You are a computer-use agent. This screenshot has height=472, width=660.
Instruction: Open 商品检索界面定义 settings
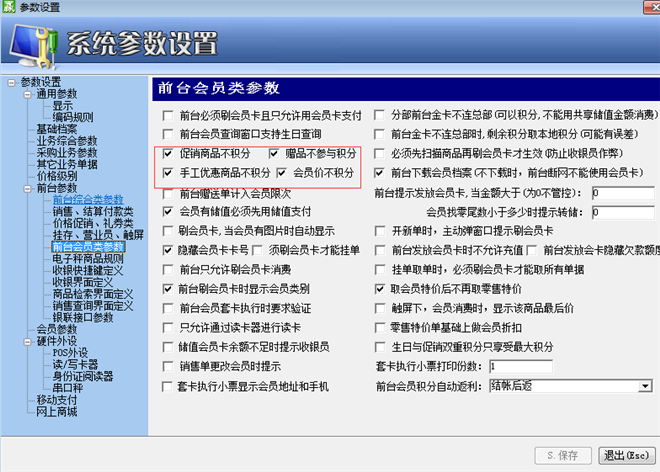[93, 294]
